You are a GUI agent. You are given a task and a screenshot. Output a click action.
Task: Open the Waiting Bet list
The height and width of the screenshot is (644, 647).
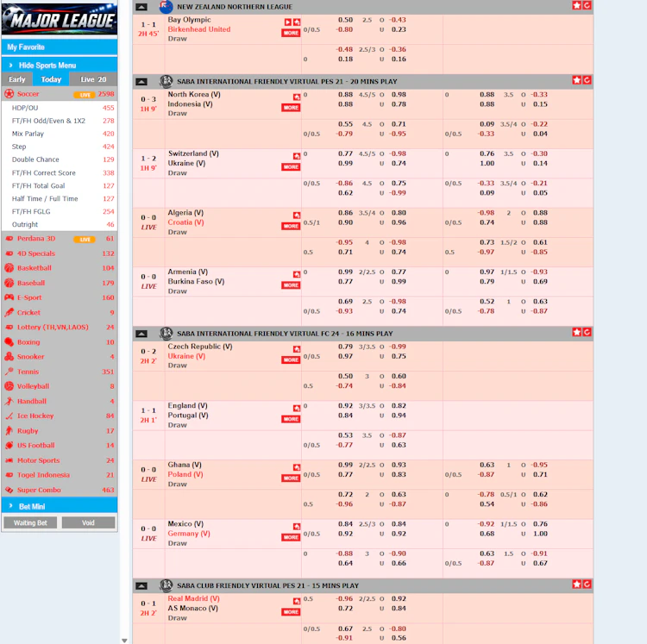[30, 522]
